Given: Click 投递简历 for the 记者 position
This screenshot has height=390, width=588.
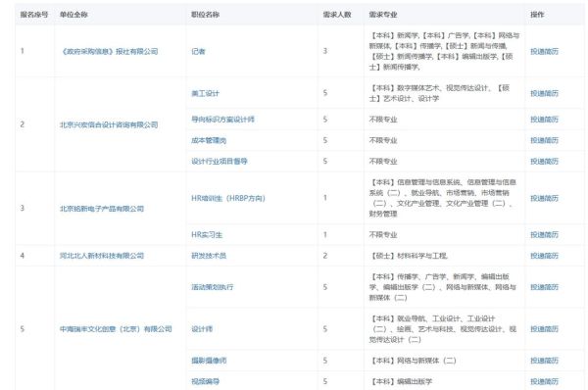Looking at the screenshot, I should point(544,51).
